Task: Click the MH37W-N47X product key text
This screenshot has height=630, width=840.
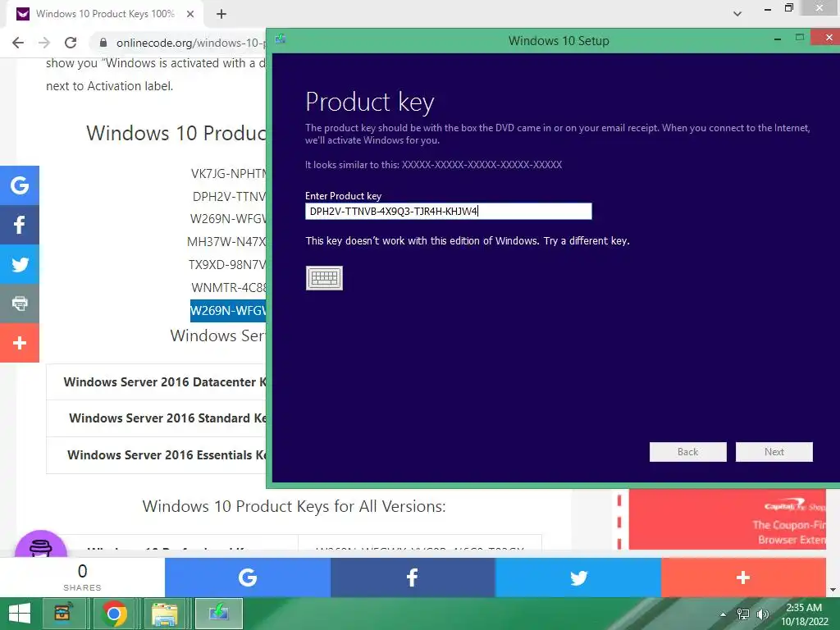Action: (226, 242)
